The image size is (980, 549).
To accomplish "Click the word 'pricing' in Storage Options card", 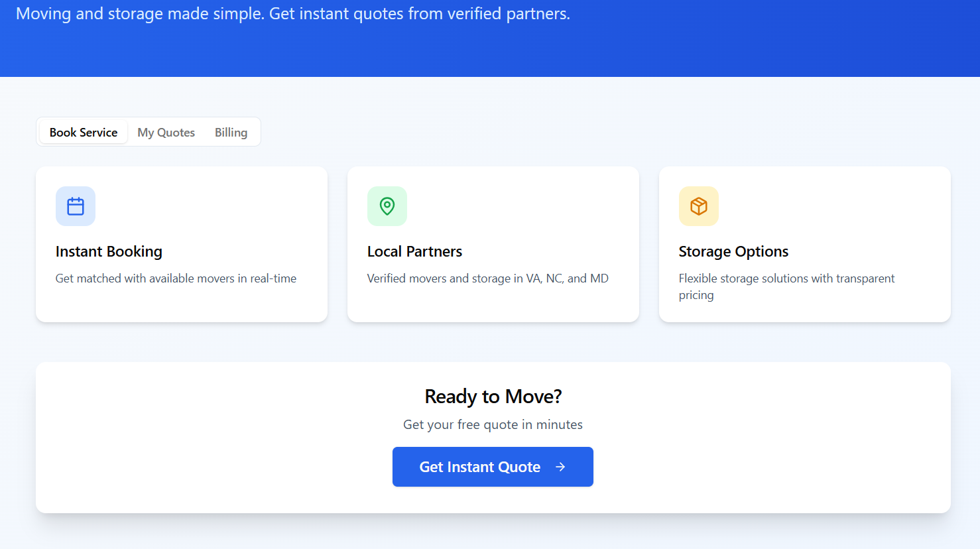I will tap(696, 295).
